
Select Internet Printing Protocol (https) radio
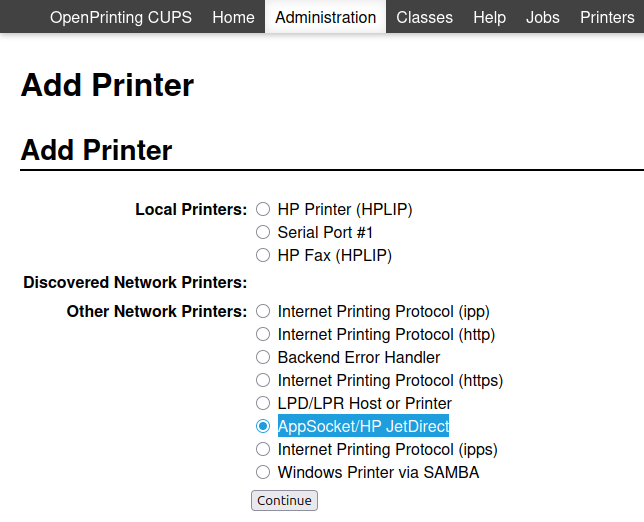click(263, 381)
